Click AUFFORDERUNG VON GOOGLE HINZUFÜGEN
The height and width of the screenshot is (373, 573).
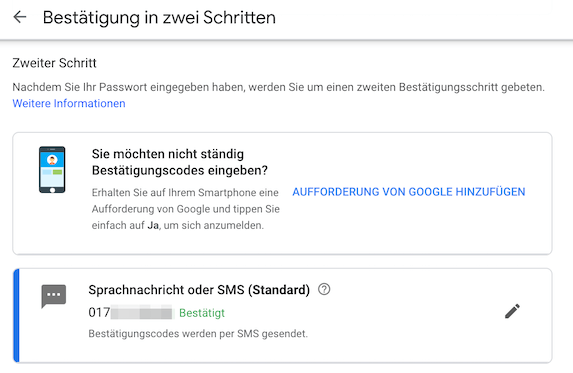click(x=409, y=192)
